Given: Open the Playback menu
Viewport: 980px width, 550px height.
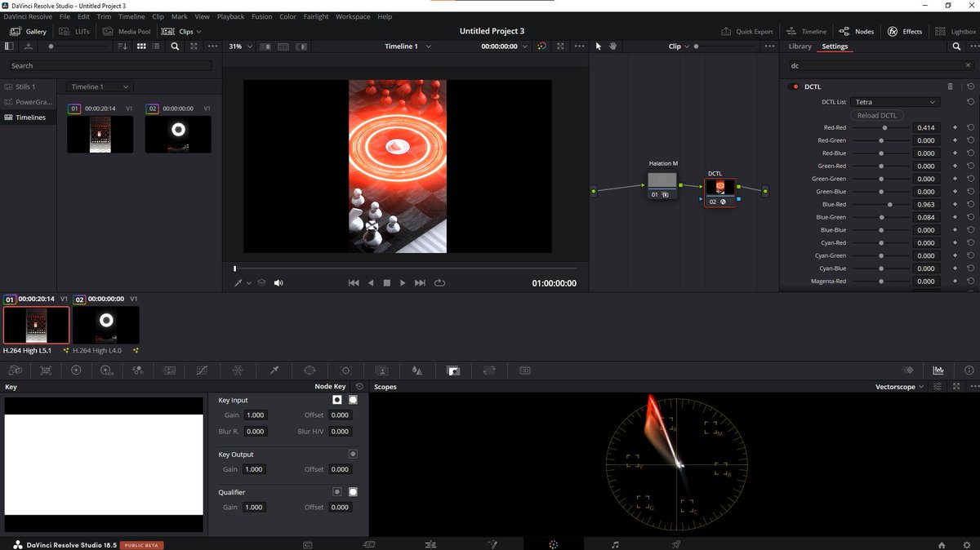Looking at the screenshot, I should [230, 16].
